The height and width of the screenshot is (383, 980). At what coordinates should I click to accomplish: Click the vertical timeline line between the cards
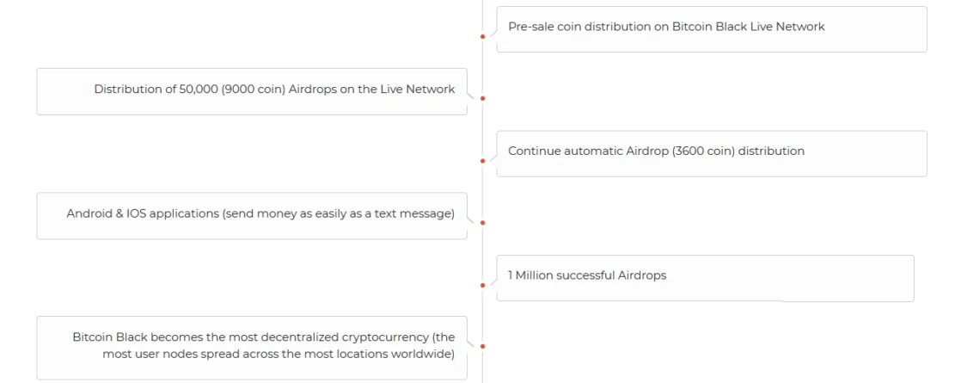tap(482, 191)
